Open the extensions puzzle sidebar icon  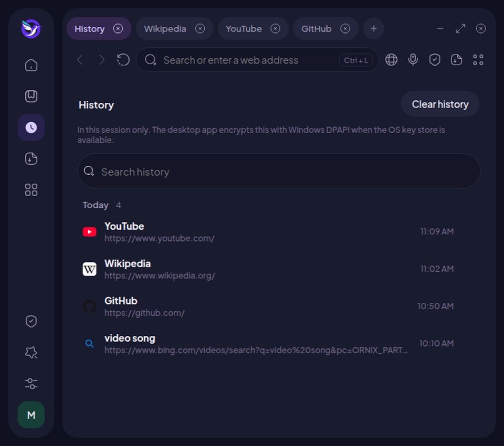pos(31,353)
